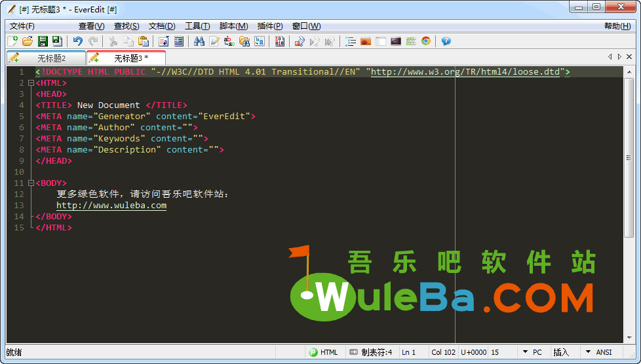Collapse the BODY fold marker on line 11
641x364 pixels.
pos(31,183)
